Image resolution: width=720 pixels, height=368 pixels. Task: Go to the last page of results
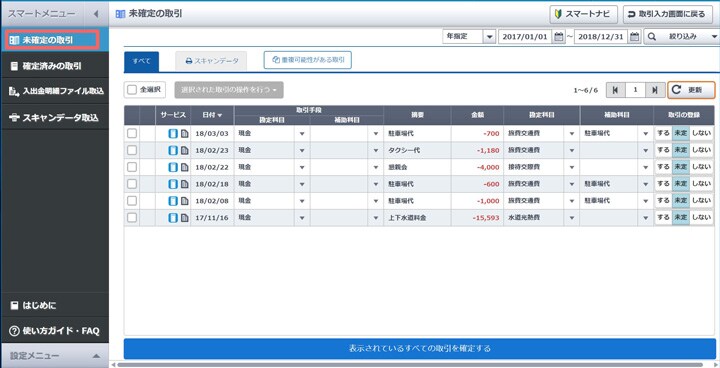pos(655,90)
